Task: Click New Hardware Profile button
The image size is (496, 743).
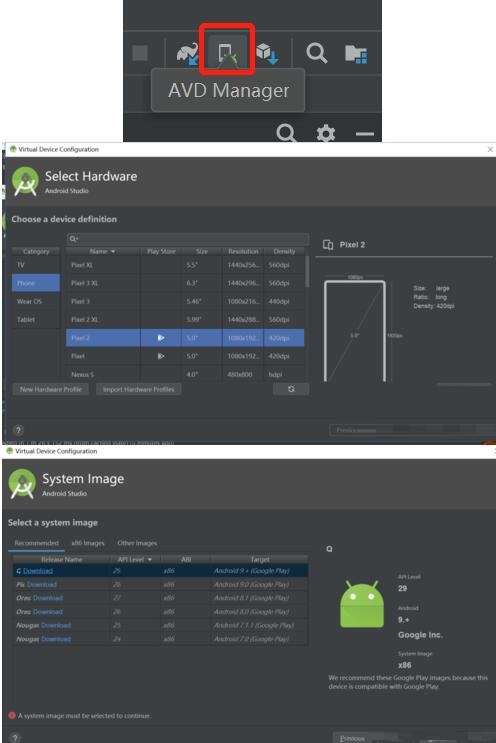Action: point(51,389)
